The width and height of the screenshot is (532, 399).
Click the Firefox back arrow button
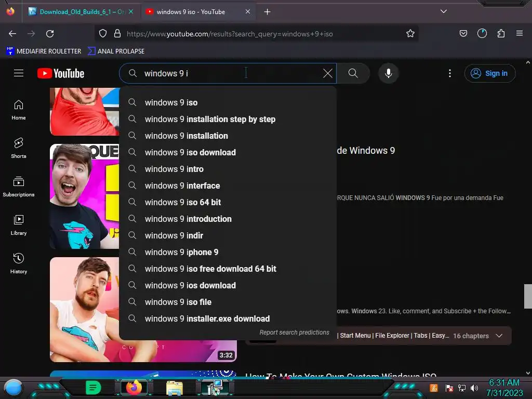(x=12, y=34)
